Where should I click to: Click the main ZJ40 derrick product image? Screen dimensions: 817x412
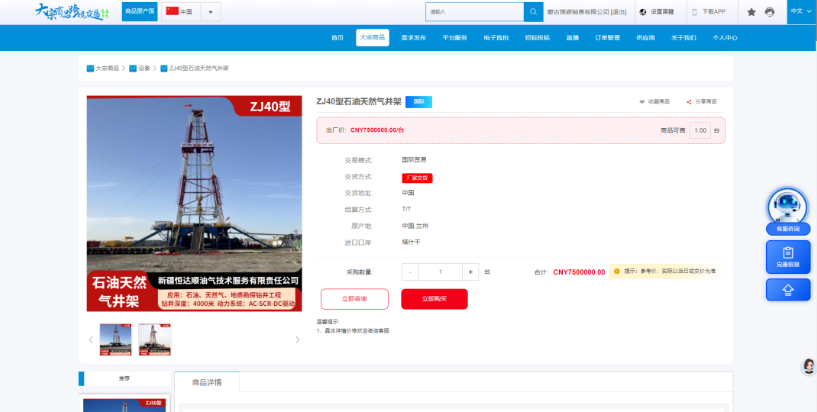point(194,204)
